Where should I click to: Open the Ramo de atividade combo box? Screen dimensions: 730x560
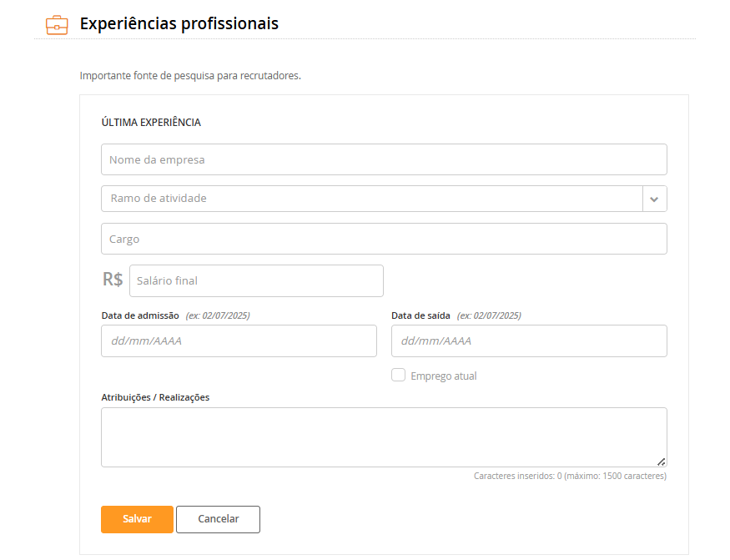(384, 199)
